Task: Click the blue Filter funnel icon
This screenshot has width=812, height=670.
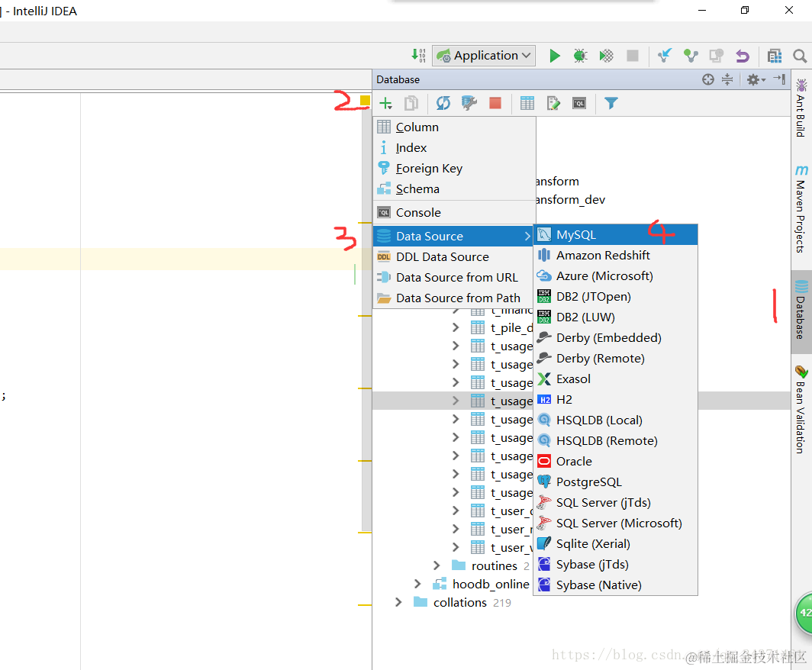Action: (x=611, y=103)
